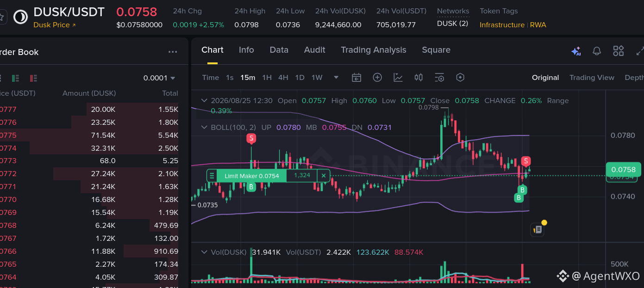
Task: Click the DUSK coin logo icon
Action: point(20,17)
